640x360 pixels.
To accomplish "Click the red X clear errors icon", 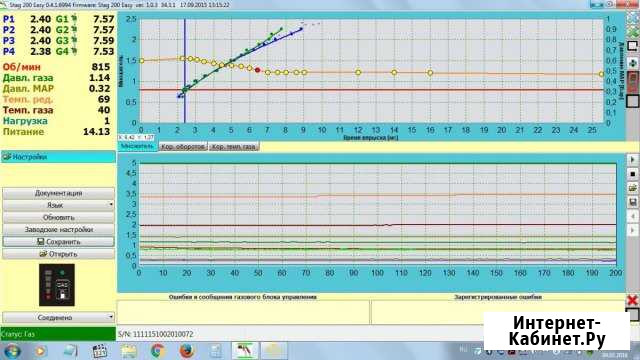I will [x=633, y=300].
